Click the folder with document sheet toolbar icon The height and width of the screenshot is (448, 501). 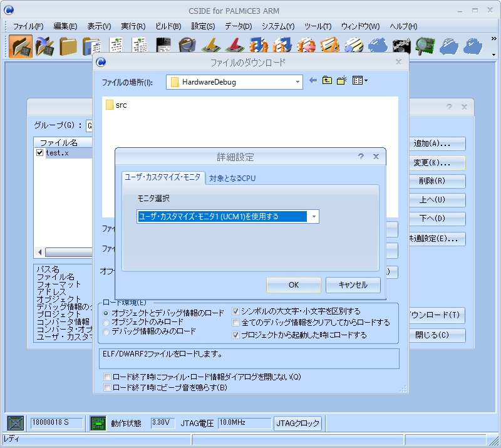click(x=91, y=46)
